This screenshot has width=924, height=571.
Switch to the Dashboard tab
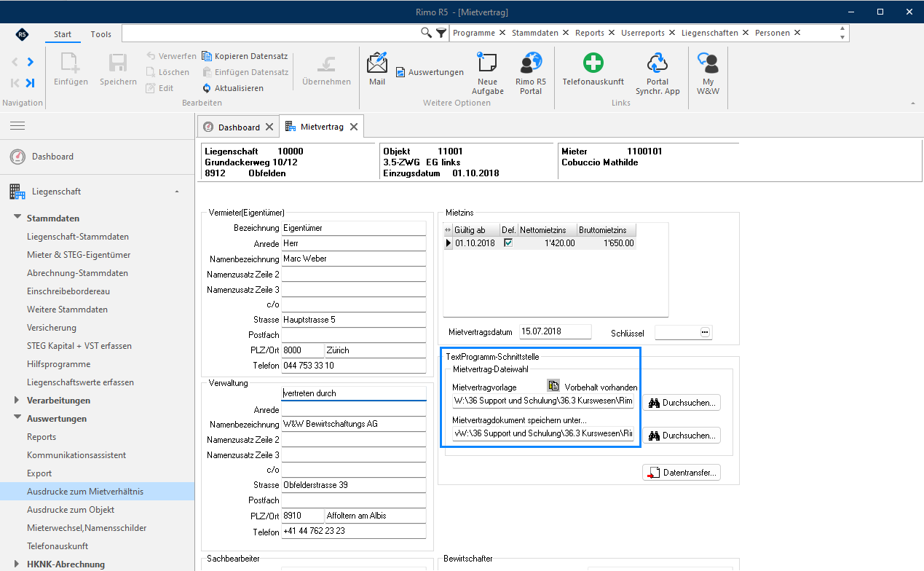[238, 127]
